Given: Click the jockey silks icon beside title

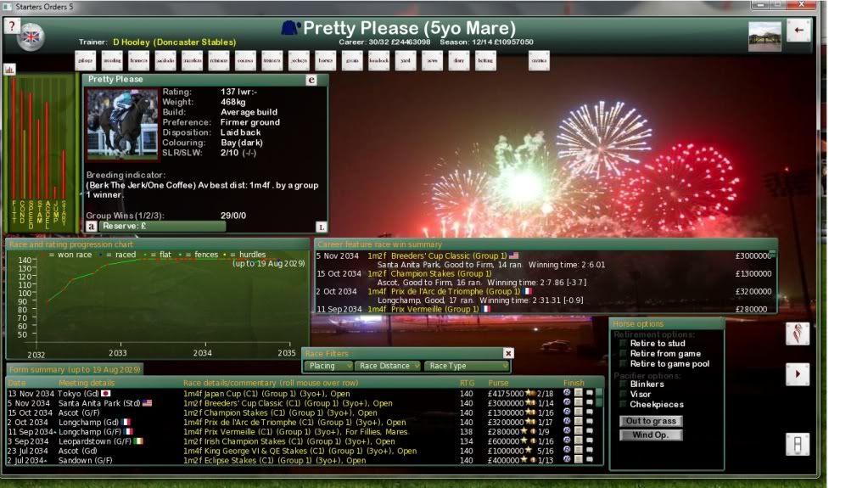Looking at the screenshot, I should point(290,28).
